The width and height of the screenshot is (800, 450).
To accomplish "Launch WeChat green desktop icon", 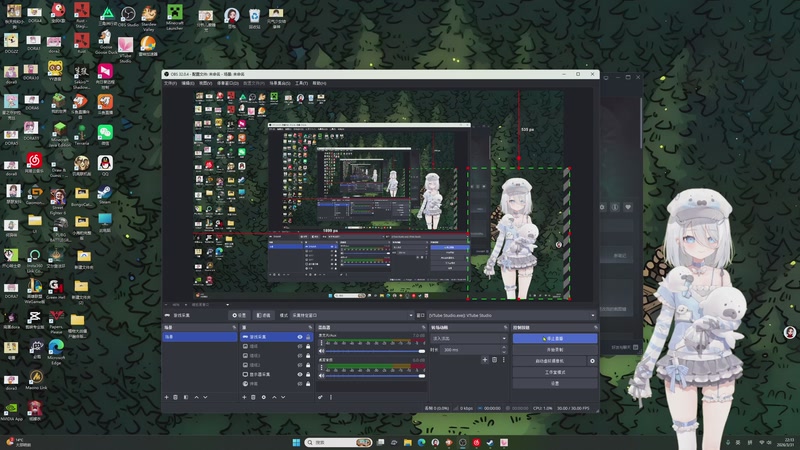I will (105, 135).
